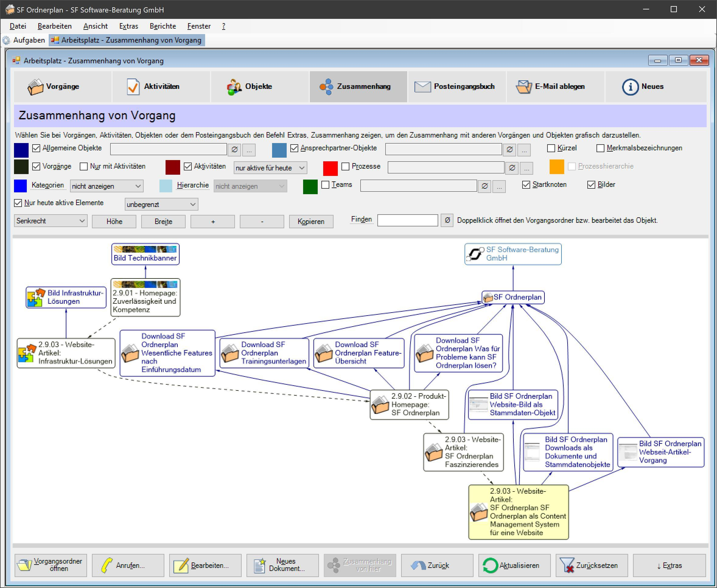This screenshot has height=588, width=717.
Task: Click the Neues Dokument page icon
Action: [x=259, y=566]
